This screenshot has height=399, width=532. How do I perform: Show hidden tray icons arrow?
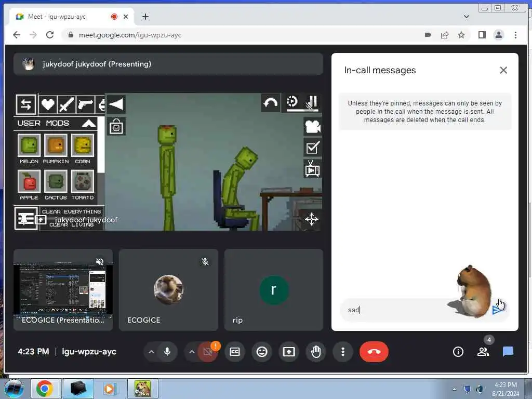click(x=454, y=389)
